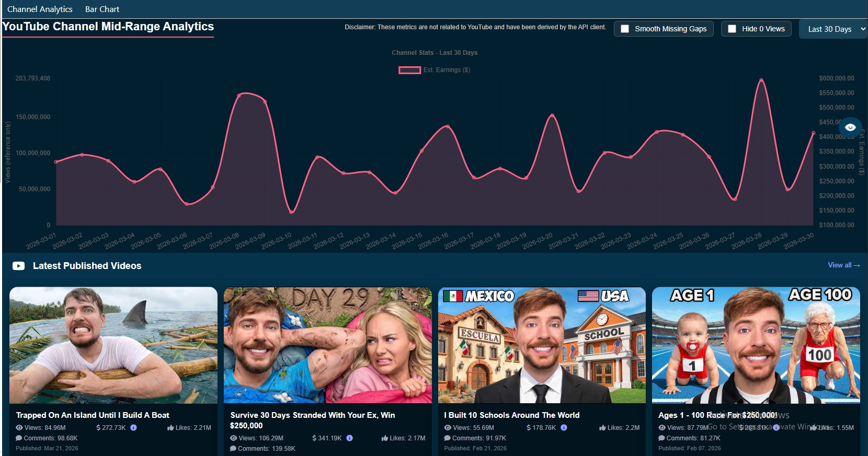The image size is (868, 456).
Task: Select the chart point above 2026-03-16
Action: click(x=448, y=126)
